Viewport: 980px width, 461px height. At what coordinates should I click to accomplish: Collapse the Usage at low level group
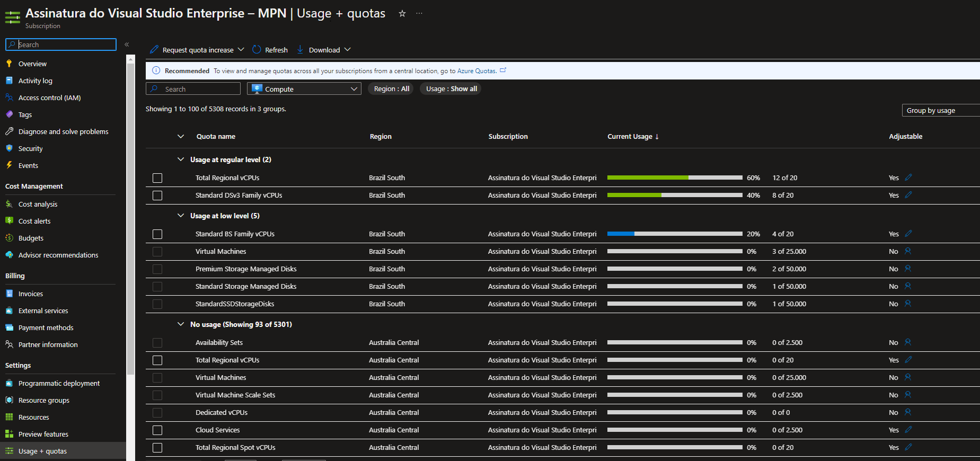[x=181, y=216]
